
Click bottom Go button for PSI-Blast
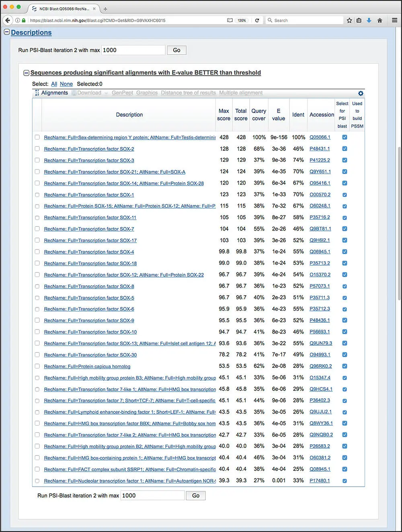[x=196, y=495]
